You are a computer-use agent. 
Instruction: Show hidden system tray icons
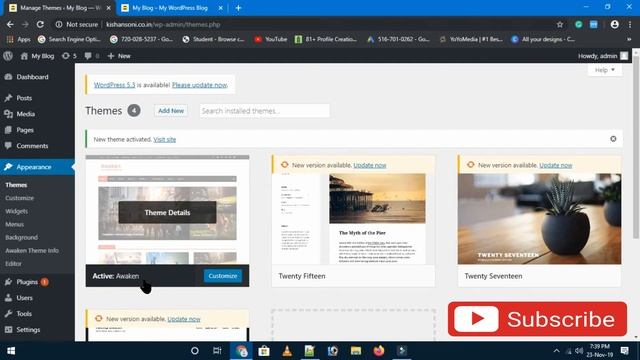click(556, 351)
